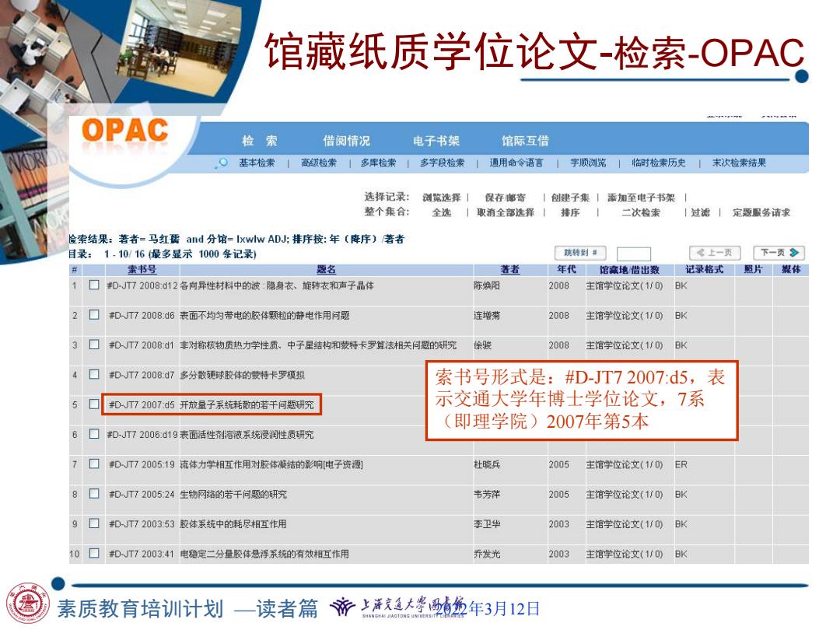840x630 pixels.
Task: Click the 创建子集 link
Action: point(570,198)
